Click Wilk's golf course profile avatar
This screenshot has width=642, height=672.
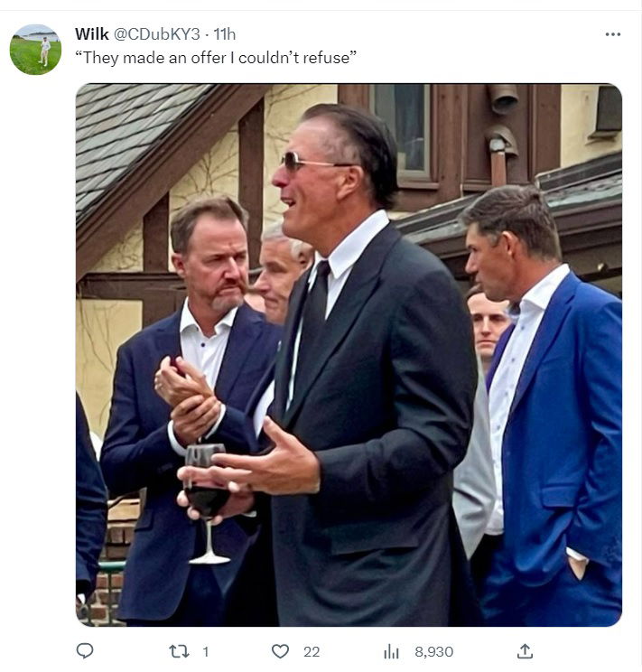tap(35, 50)
